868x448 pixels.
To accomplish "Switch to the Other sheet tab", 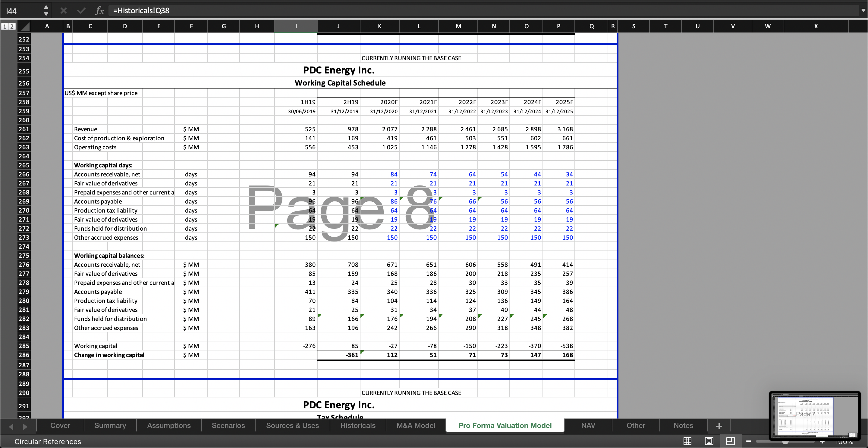I will (636, 425).
